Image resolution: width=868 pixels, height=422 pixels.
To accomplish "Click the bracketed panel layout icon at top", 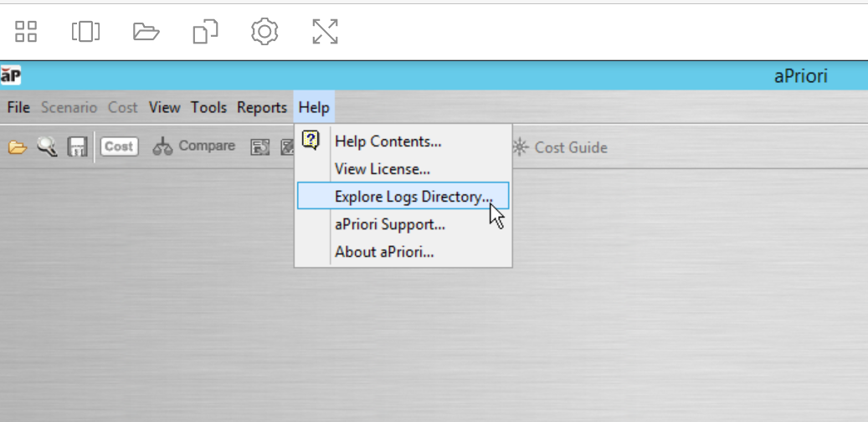I will pyautogui.click(x=86, y=31).
